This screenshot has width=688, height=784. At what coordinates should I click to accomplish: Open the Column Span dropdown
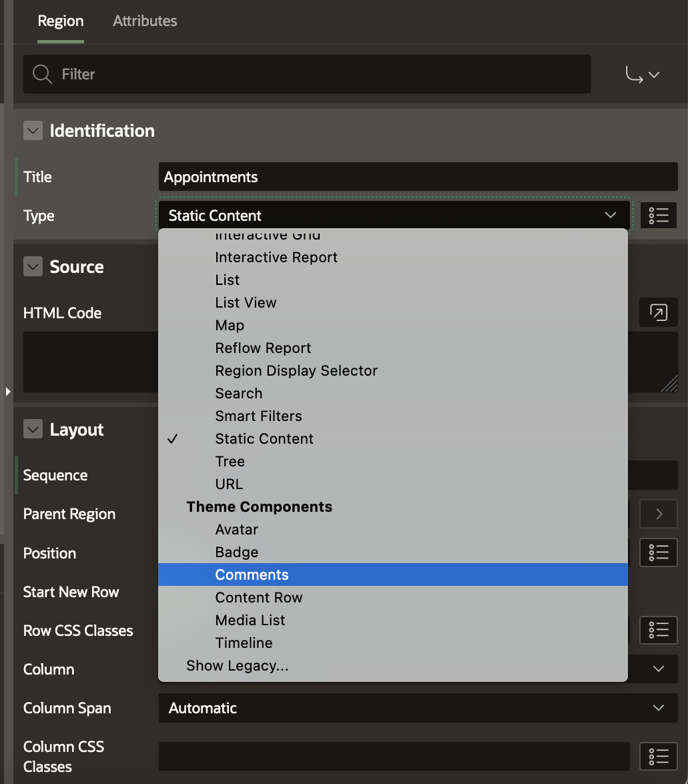pos(417,708)
